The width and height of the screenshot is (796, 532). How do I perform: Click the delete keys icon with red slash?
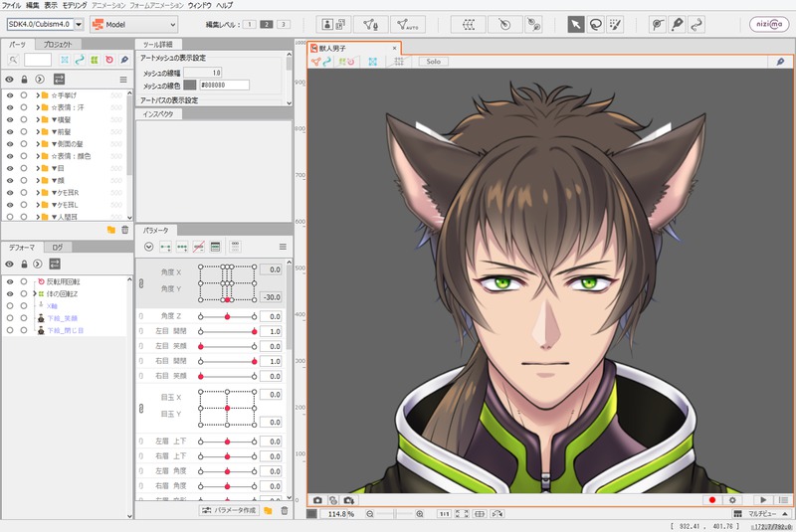pyautogui.click(x=198, y=247)
